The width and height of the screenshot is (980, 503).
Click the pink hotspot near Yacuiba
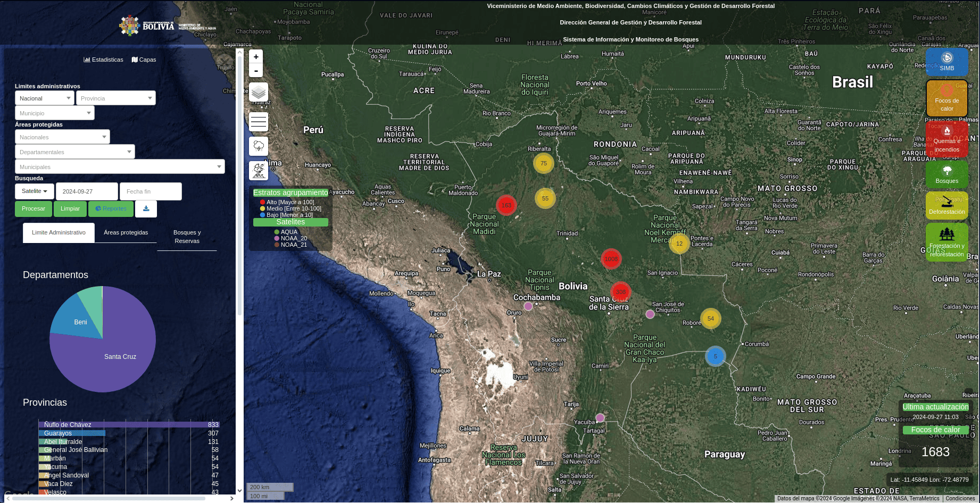(600, 418)
